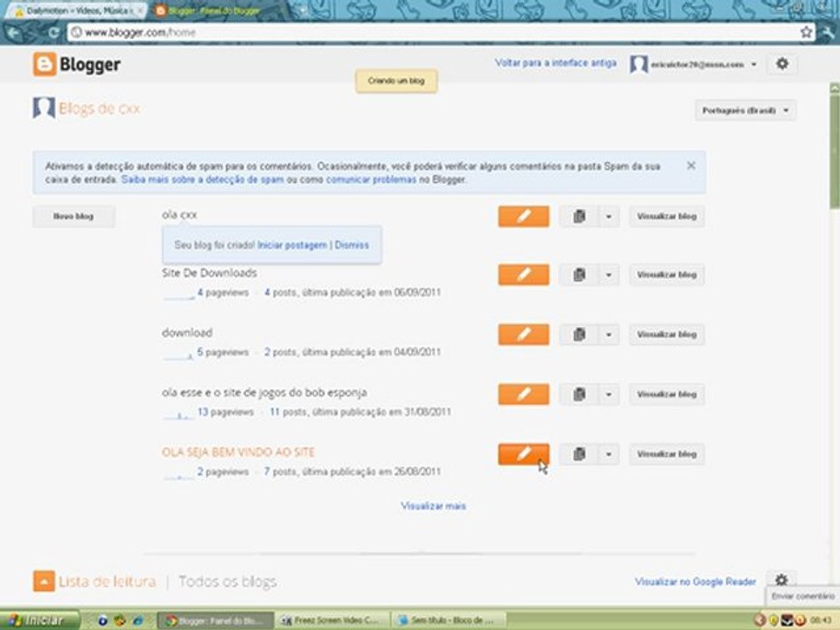Open the 'Site De Downloads' blog title
The height and width of the screenshot is (630, 840).
209,273
